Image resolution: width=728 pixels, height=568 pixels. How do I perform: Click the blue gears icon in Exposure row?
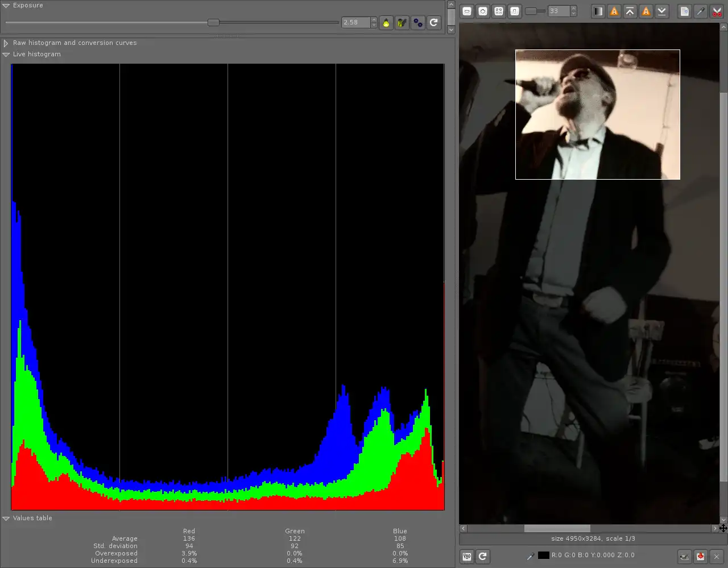click(x=418, y=23)
